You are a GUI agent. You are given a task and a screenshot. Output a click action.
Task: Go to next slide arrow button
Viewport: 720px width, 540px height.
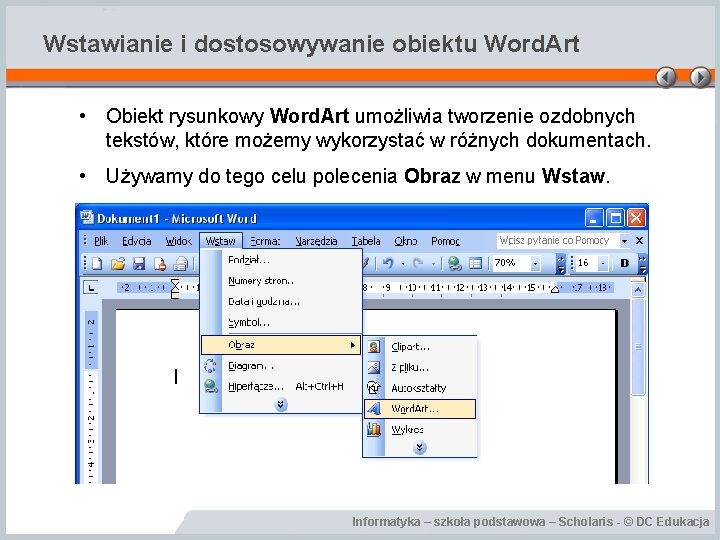coord(700,77)
